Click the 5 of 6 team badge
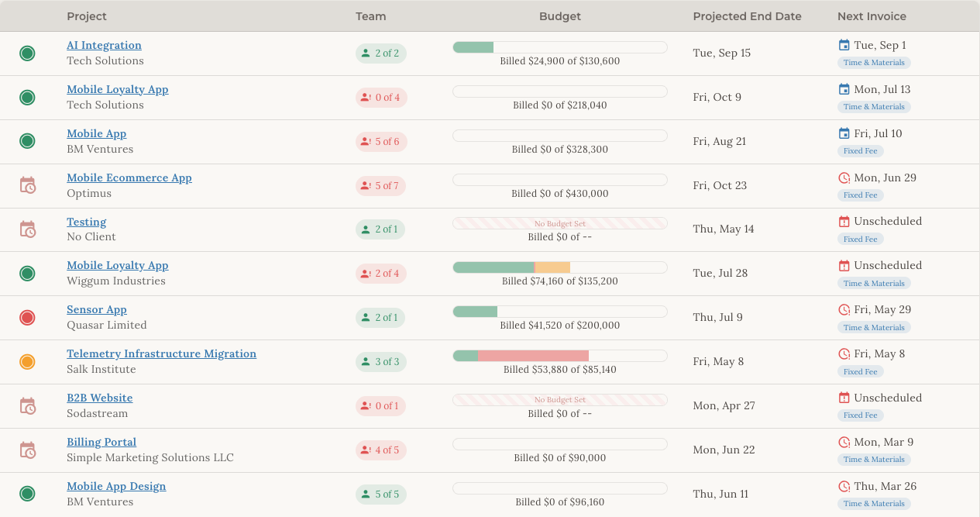The height and width of the screenshot is (517, 980). pos(381,142)
